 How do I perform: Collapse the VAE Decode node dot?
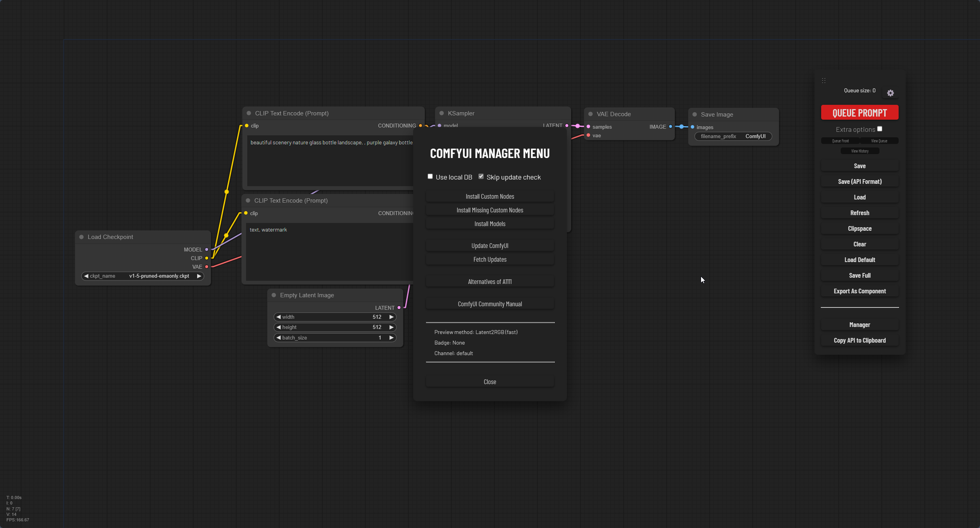590,114
